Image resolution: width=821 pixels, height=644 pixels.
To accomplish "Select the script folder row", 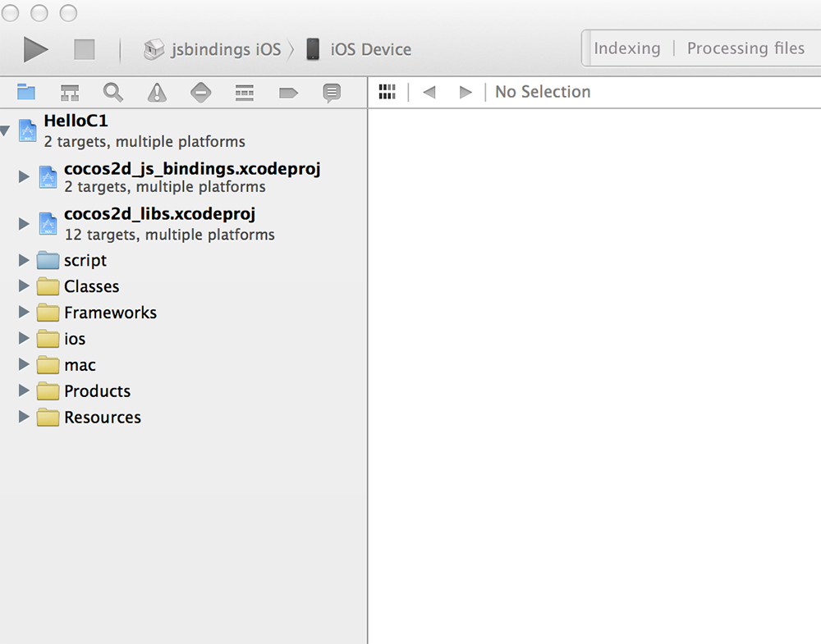I will (183, 260).
